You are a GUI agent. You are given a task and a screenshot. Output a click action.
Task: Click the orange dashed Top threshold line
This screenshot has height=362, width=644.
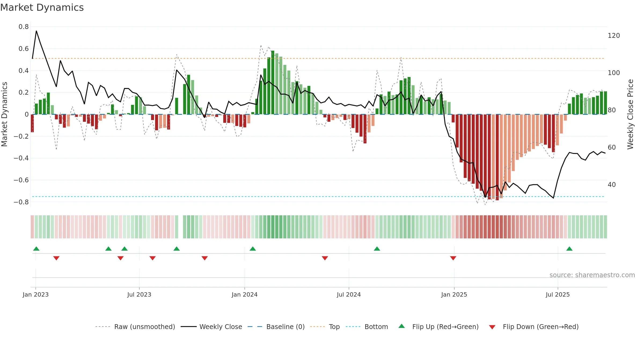[x=318, y=58]
